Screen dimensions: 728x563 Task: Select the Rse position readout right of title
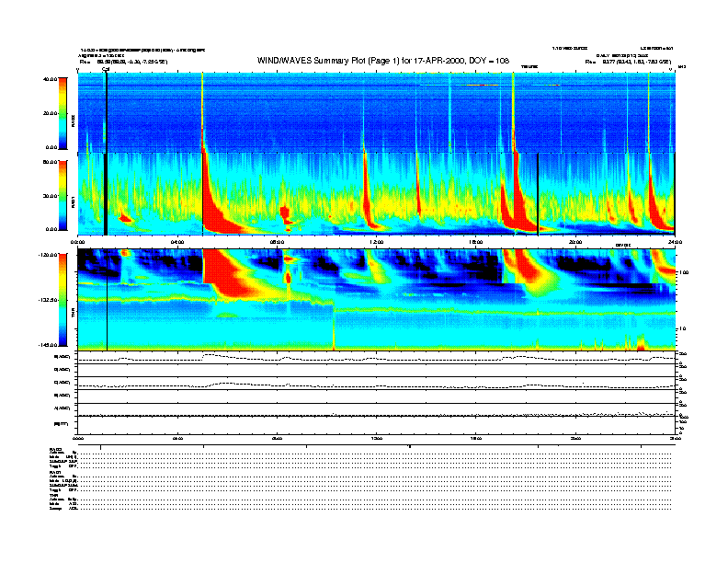coord(628,62)
